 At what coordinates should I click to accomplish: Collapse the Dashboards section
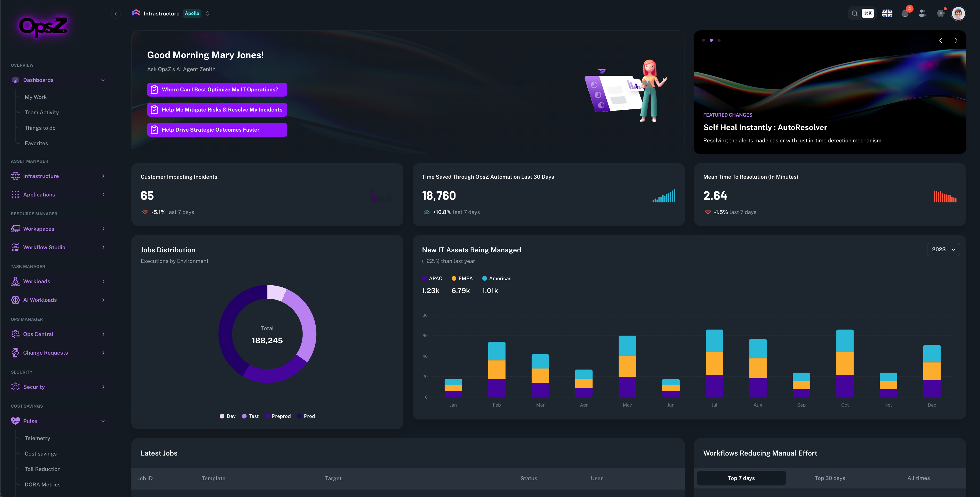pyautogui.click(x=103, y=80)
